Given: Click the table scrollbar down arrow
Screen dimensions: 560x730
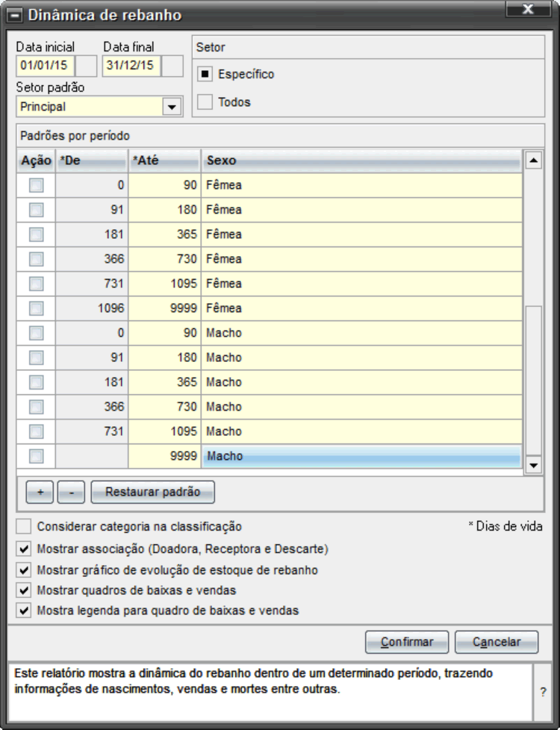Looking at the screenshot, I should point(533,464).
